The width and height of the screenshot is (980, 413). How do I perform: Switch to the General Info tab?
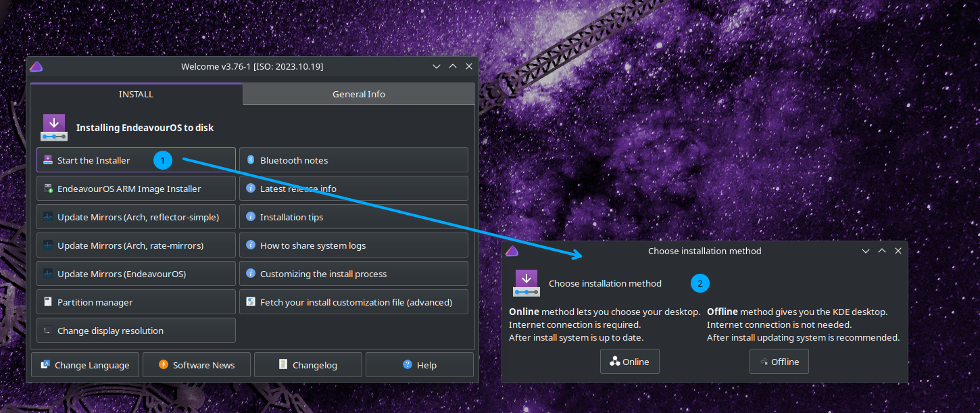[x=358, y=94]
